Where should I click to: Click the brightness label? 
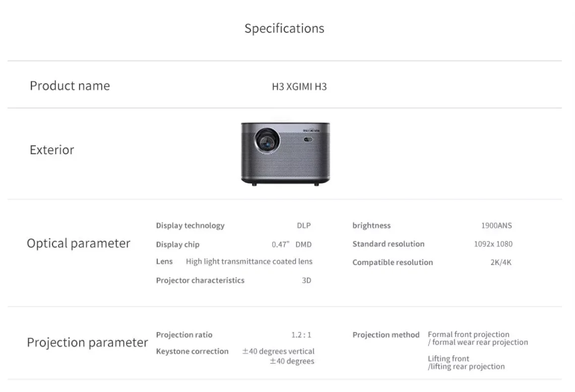[371, 226]
